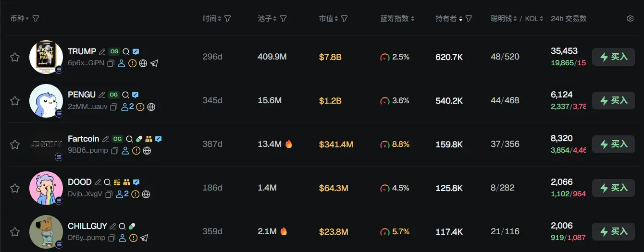644x252 pixels.
Task: Click the search icon next to TRUMP
Action: pyautogui.click(x=126, y=52)
